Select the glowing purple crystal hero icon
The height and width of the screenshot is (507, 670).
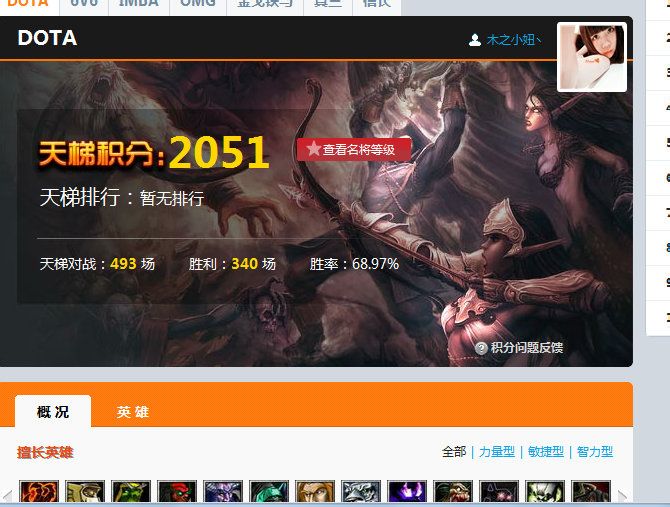[407, 491]
